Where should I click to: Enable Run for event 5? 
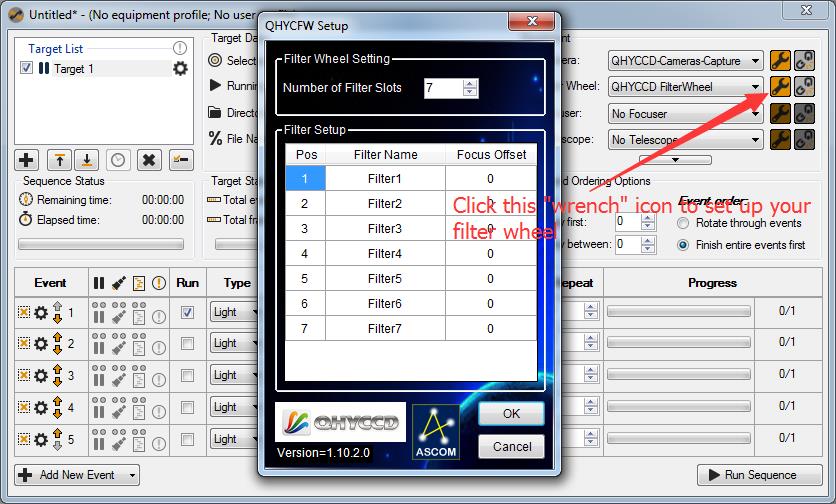tap(187, 439)
